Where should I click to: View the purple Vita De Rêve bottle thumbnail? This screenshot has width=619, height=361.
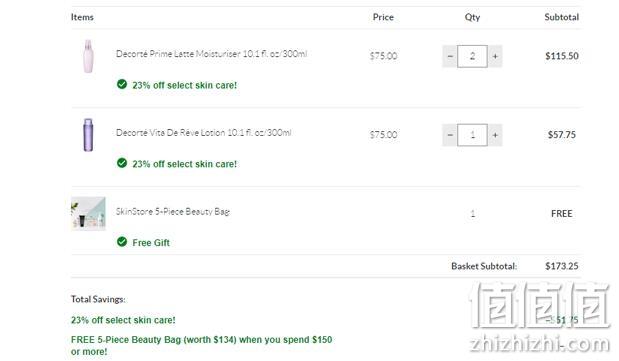88,135
